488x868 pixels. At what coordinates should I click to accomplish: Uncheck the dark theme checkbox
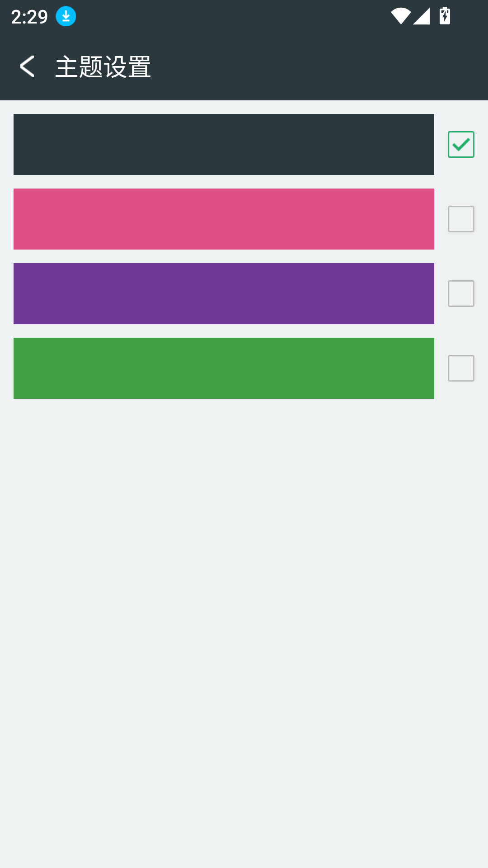461,145
